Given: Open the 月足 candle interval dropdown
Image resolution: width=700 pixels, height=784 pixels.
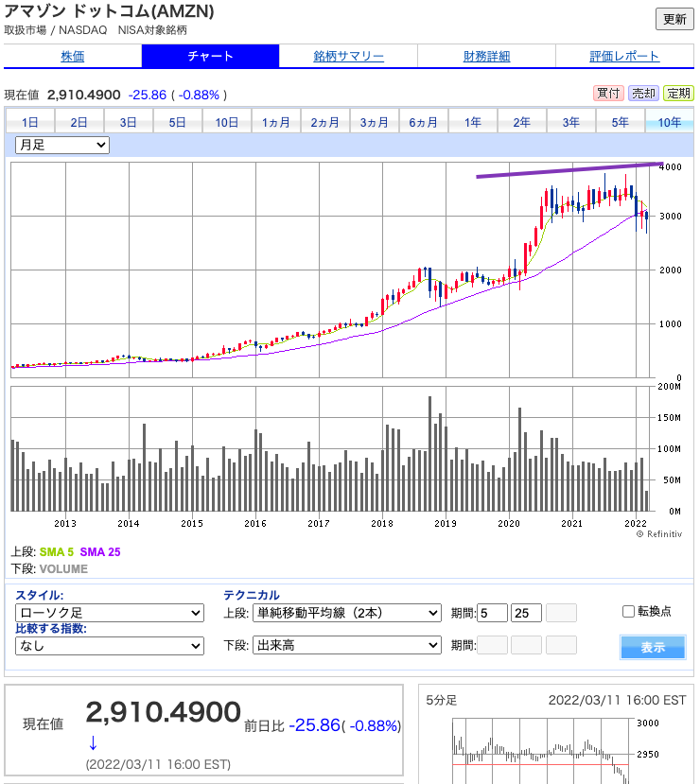Looking at the screenshot, I should pos(62,145).
